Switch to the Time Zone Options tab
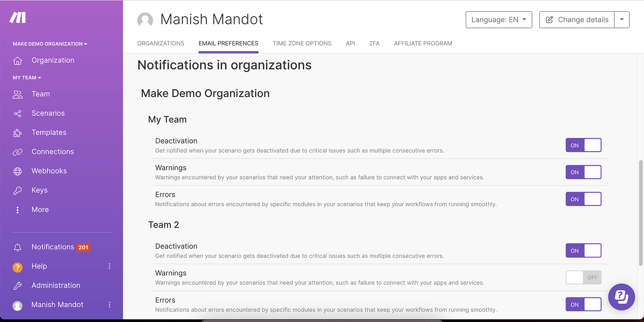644x322 pixels. click(302, 43)
